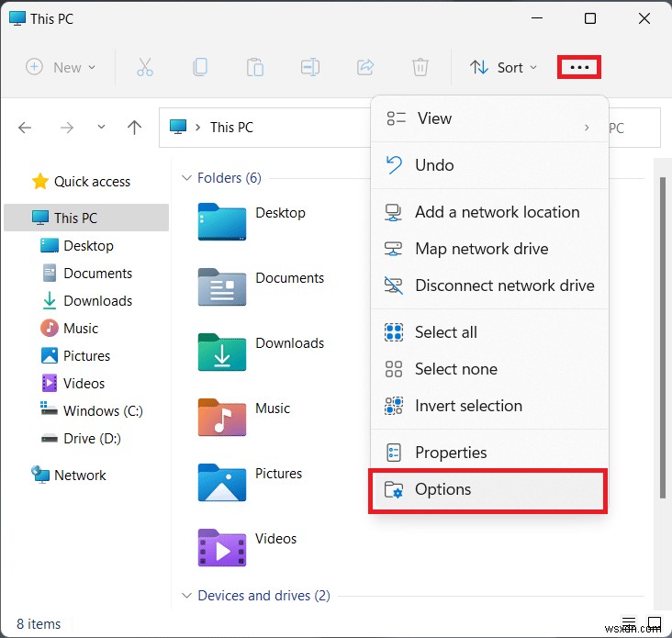
Task: Choose Invert selection from menu
Action: point(489,406)
